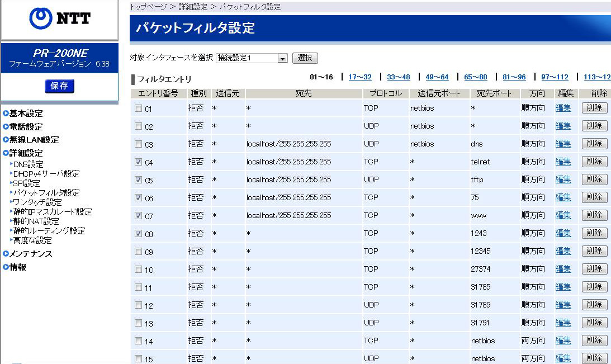This screenshot has width=611, height=364.
Task: Go to filter entries page 17~32
Action: [359, 77]
